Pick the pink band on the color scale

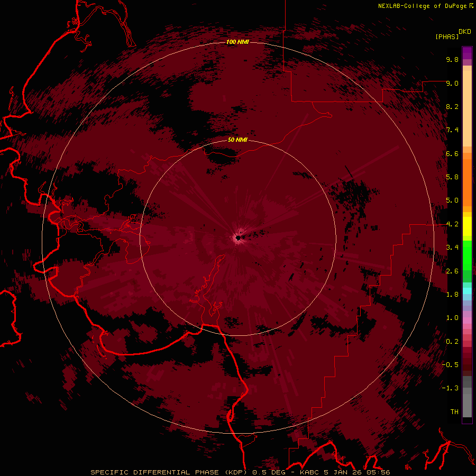coord(467,321)
